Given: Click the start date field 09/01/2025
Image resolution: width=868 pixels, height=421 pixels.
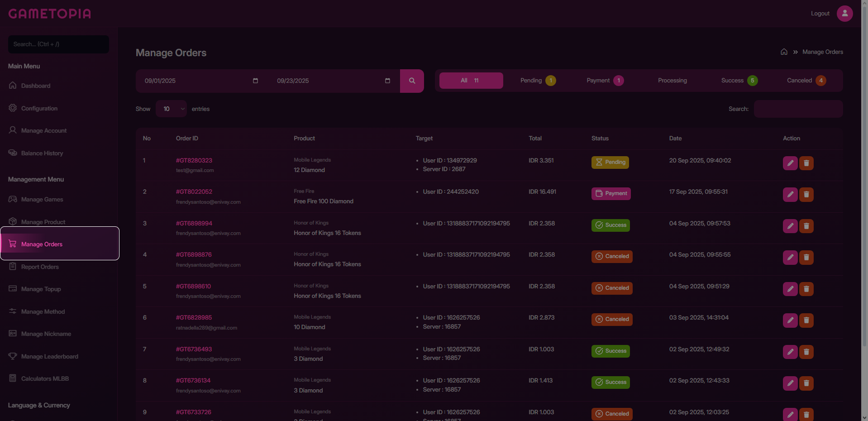Looking at the screenshot, I should point(201,81).
